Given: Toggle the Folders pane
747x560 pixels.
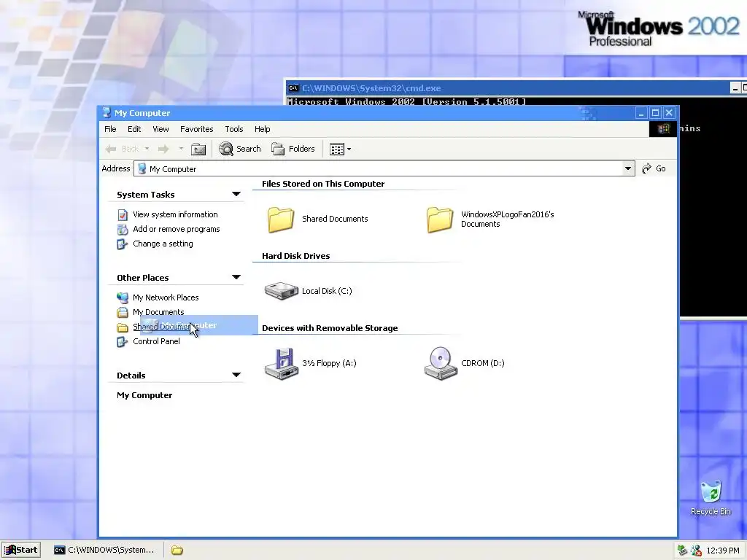Looking at the screenshot, I should pos(293,149).
